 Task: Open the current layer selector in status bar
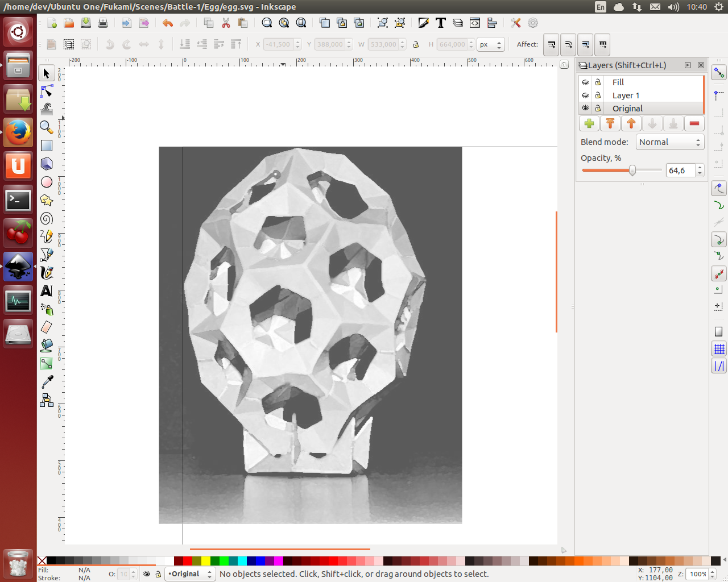pyautogui.click(x=190, y=574)
